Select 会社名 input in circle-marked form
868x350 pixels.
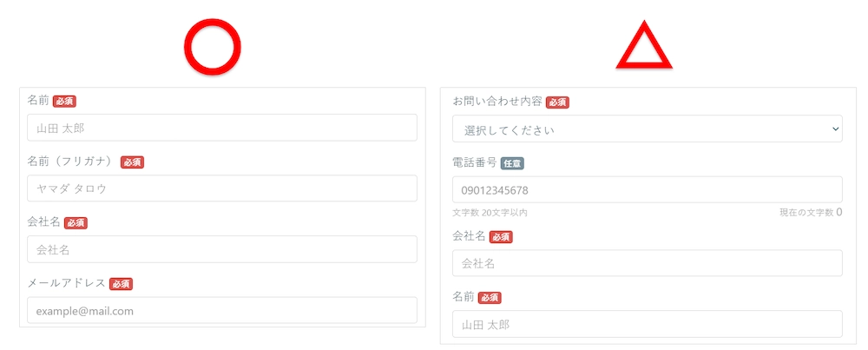click(221, 249)
